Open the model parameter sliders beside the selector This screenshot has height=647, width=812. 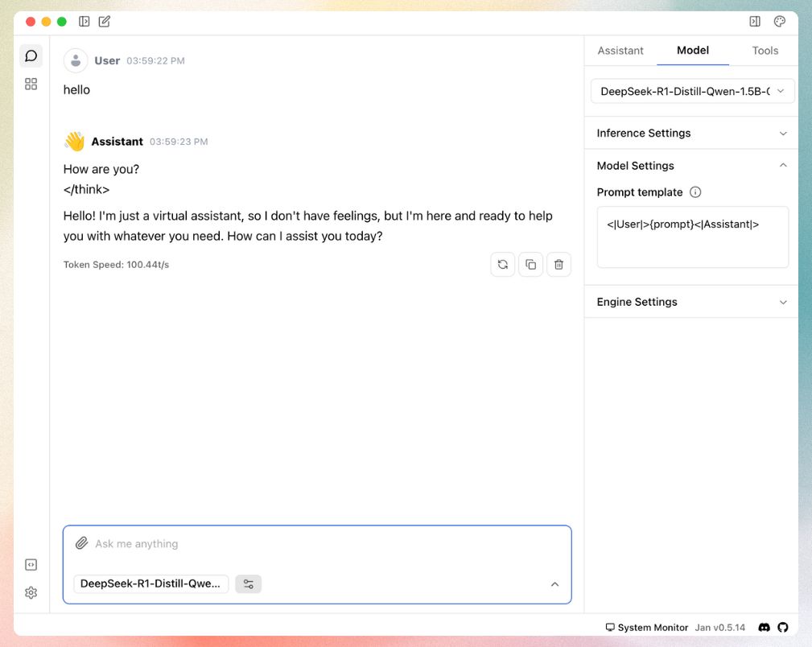(x=248, y=583)
